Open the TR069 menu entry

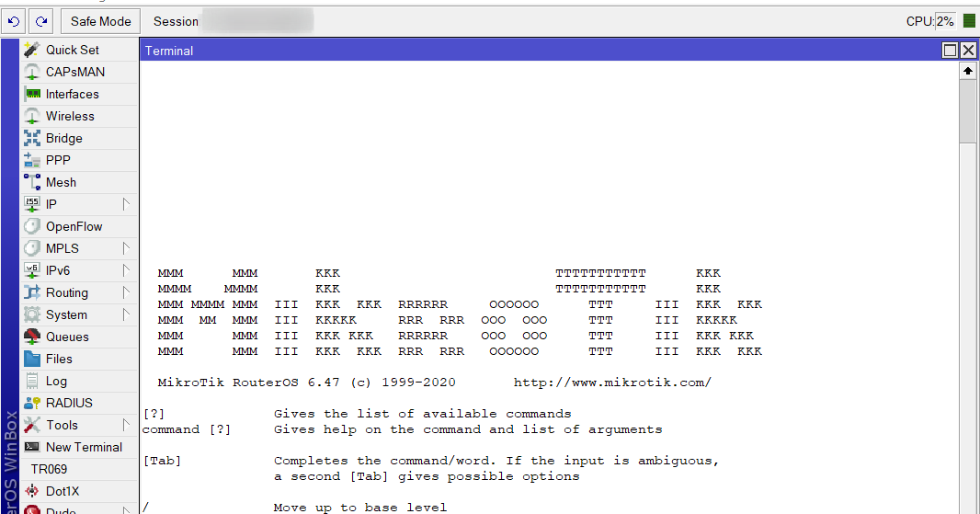[x=49, y=470]
